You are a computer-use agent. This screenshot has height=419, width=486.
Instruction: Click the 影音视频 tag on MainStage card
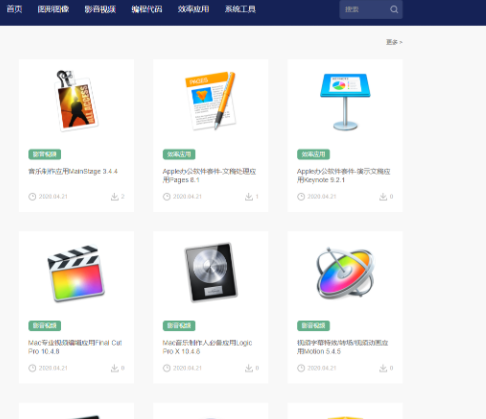(45, 154)
